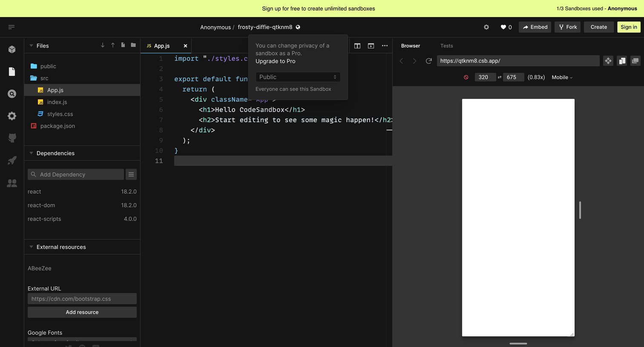The image size is (644, 347).
Task: Click the globe privacy icon next to sandbox name
Action: tap(298, 27)
